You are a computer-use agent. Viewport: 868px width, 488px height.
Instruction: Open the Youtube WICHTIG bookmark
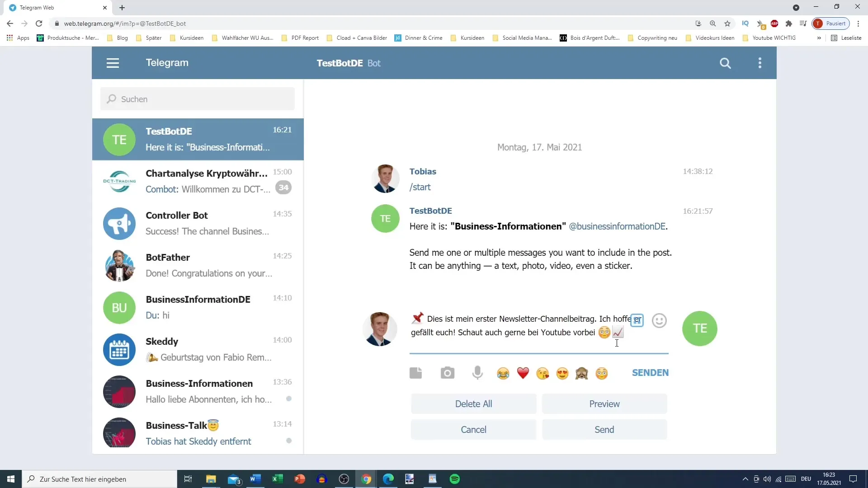coord(769,38)
